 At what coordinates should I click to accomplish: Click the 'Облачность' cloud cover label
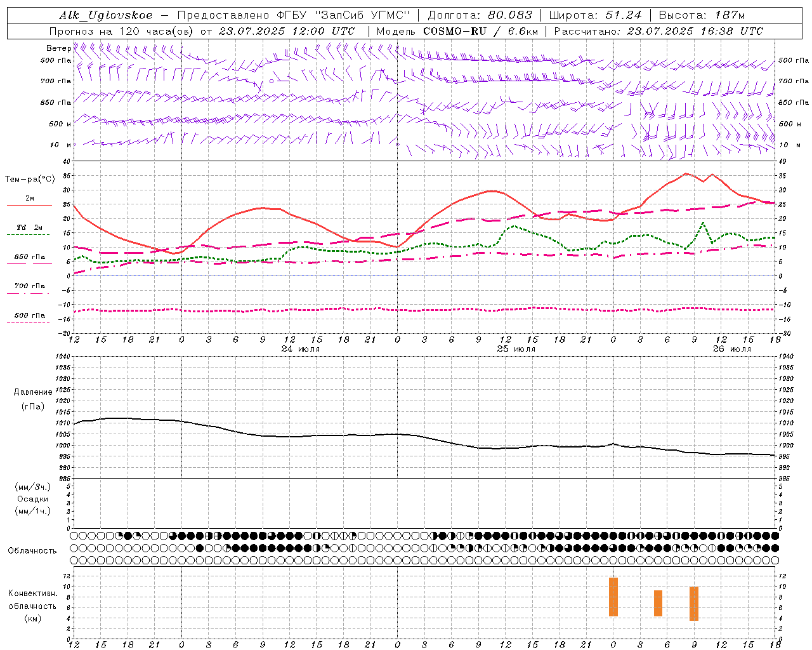(32, 551)
